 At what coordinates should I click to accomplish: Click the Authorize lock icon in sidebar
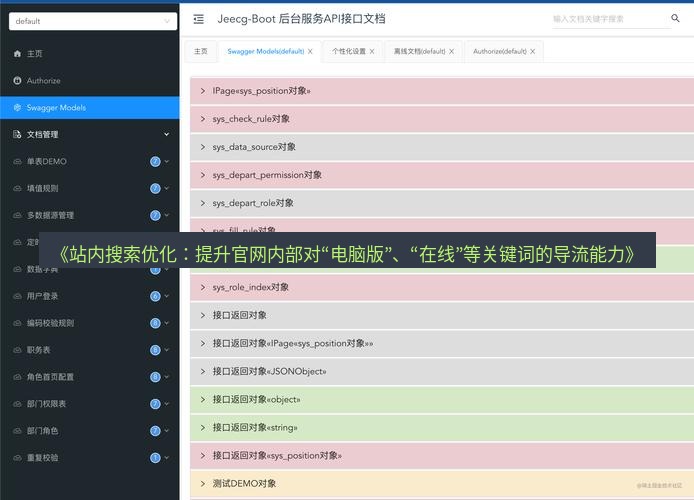pos(17,81)
